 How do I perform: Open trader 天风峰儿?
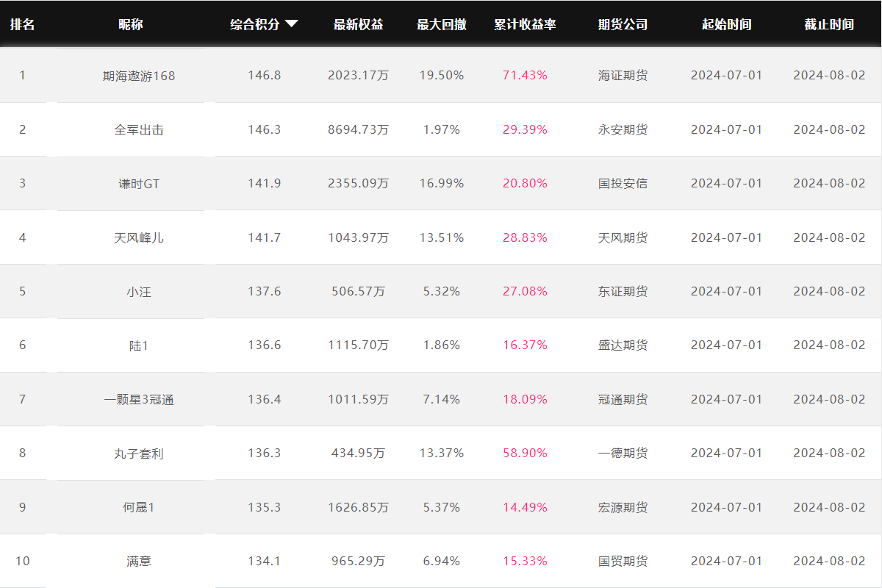(139, 237)
